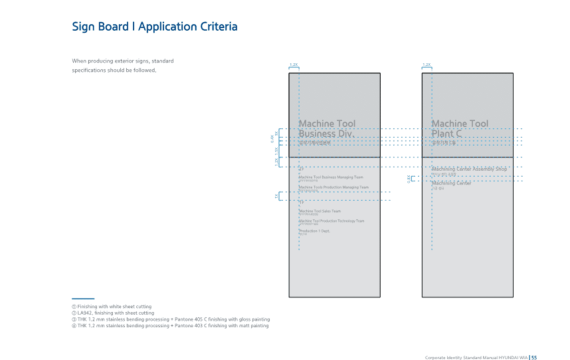This screenshot has height=360, width=570.
Task: Click footnote 'Finishing with white sheet cutting'
Action: coord(112,307)
